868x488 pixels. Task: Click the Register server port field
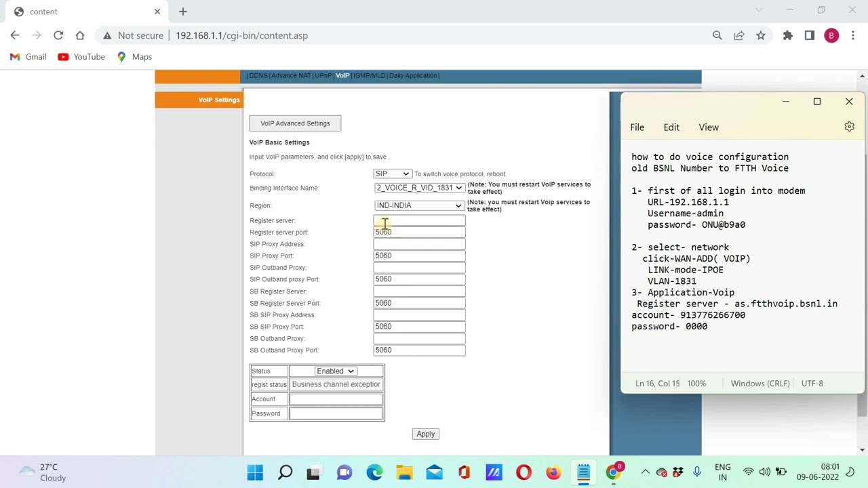(419, 232)
